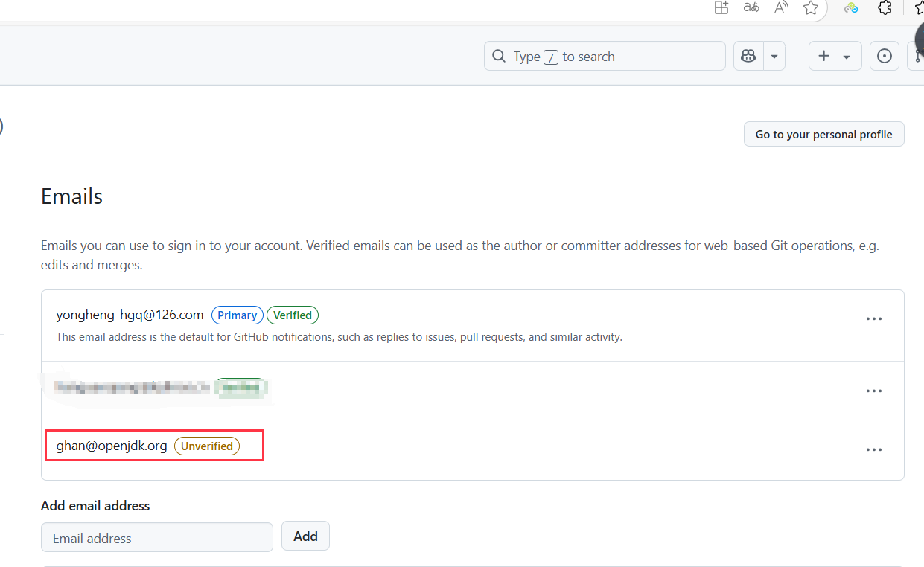Open the Create new plus dropdown
The image size is (924, 567).
[x=835, y=56]
